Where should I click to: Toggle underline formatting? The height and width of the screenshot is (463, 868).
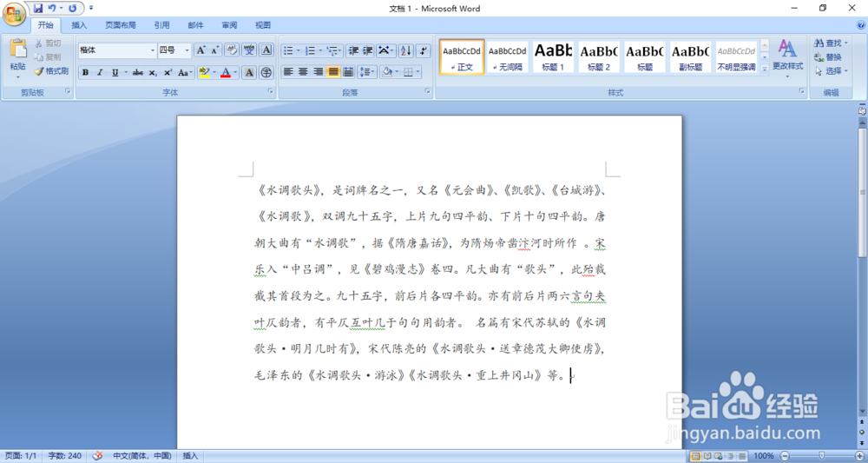coord(115,73)
